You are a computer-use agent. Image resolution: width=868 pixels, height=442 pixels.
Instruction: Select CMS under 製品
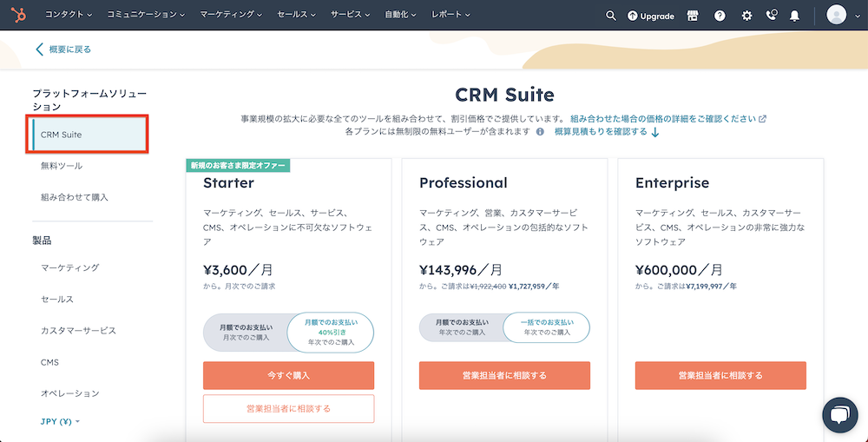click(x=49, y=362)
